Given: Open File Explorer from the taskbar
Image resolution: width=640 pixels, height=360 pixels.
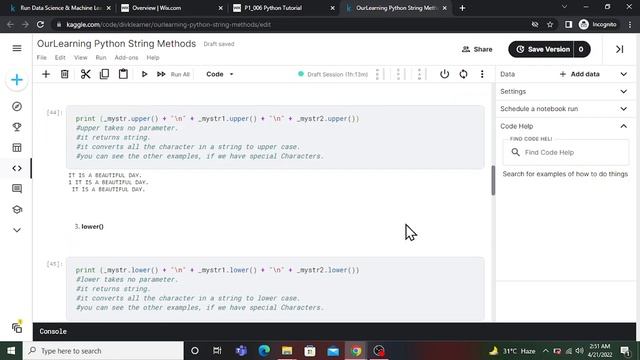Looking at the screenshot, I should point(287,351).
